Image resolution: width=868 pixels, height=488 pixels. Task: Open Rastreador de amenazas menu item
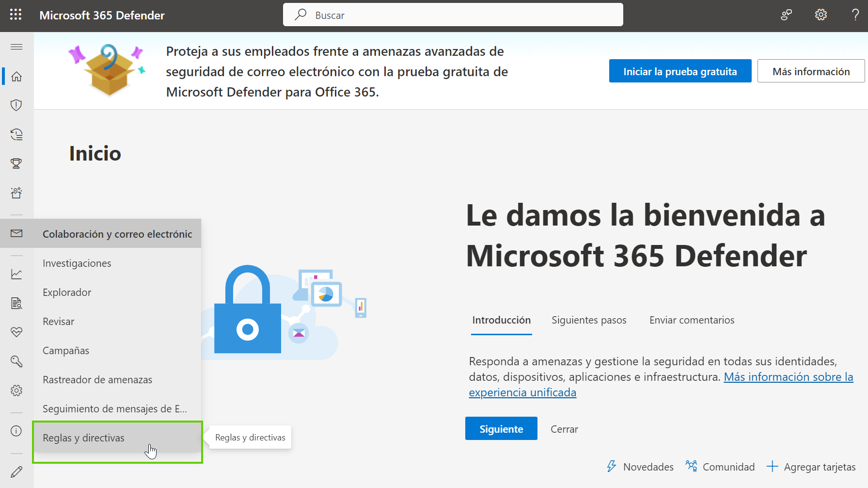click(117, 379)
